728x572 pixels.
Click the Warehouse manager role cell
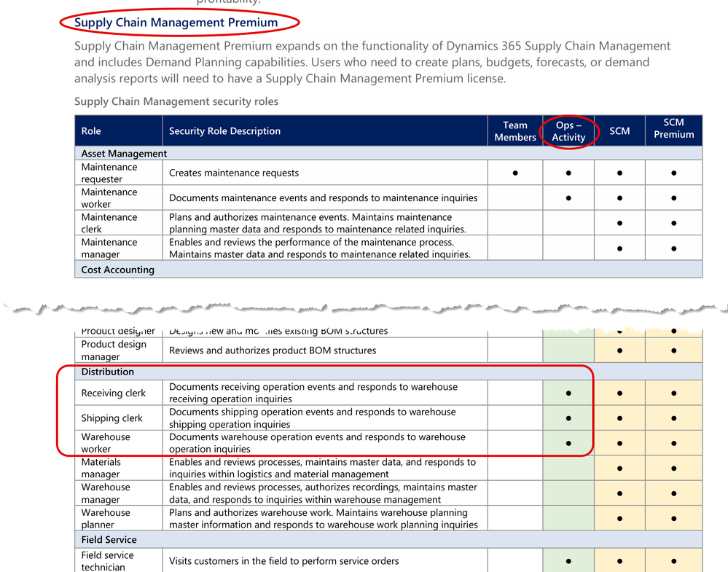click(x=118, y=493)
